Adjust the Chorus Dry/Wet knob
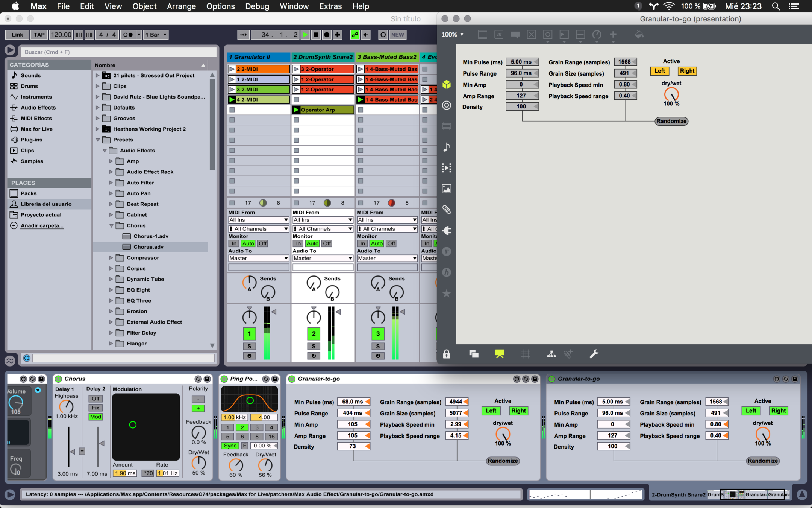 point(198,462)
